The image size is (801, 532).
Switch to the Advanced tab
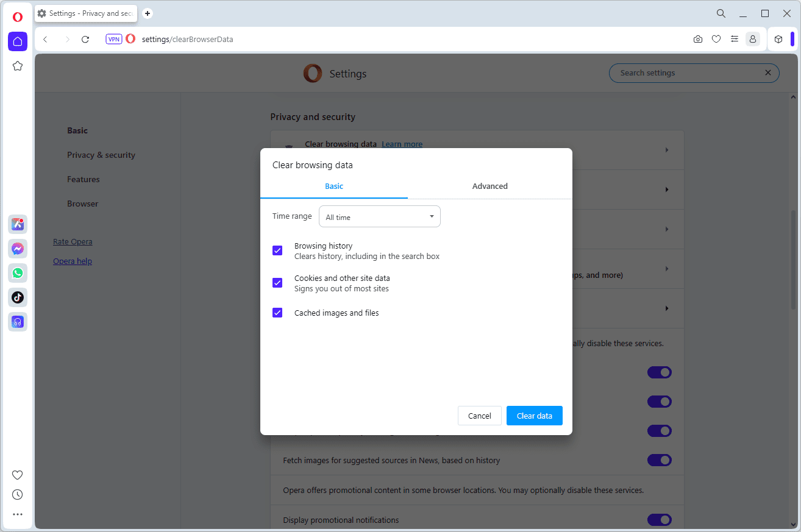click(489, 186)
